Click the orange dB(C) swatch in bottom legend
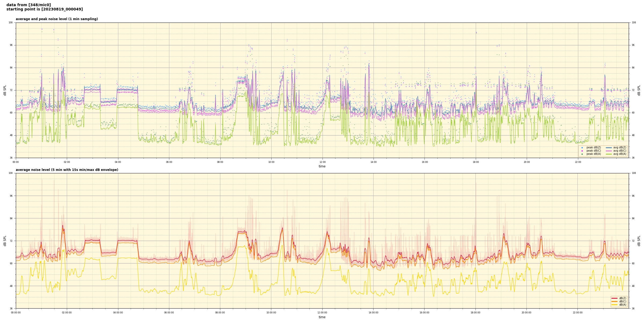Viewport: 644px width, 322px height. point(614,301)
